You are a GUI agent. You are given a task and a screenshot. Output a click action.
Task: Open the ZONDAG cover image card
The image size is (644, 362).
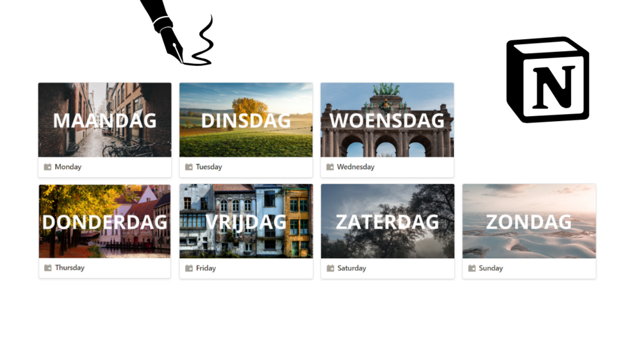click(529, 221)
